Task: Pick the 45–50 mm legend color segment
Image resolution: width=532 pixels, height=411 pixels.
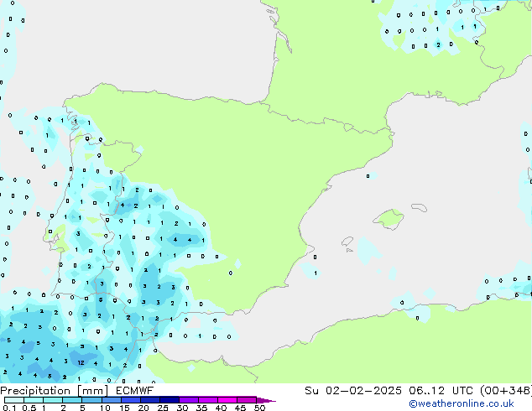Action: click(247, 400)
